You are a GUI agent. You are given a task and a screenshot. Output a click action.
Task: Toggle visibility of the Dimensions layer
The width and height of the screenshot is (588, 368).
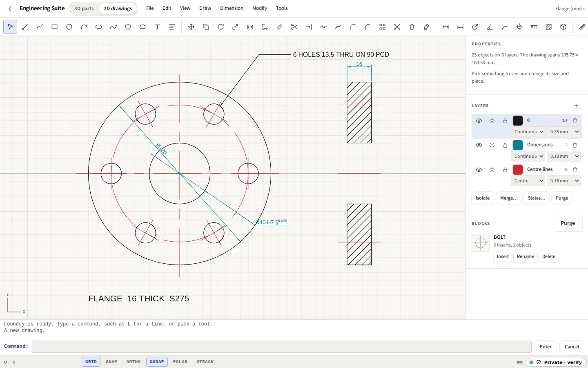pos(479,145)
